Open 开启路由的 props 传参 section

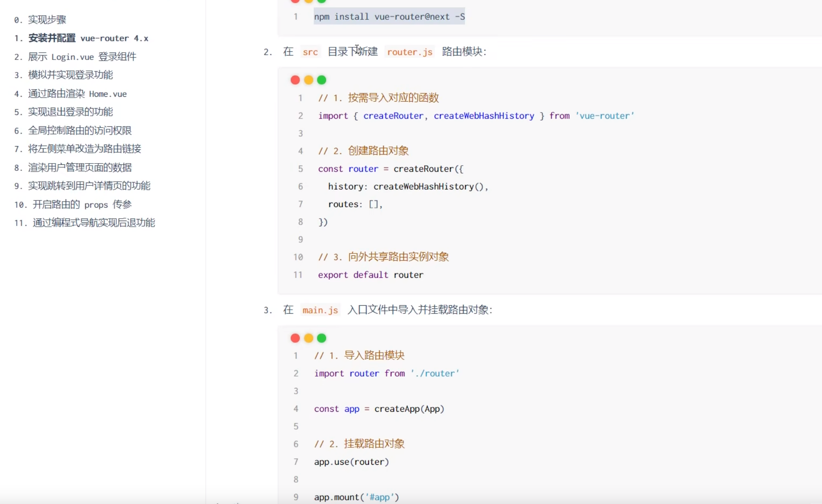coord(82,204)
